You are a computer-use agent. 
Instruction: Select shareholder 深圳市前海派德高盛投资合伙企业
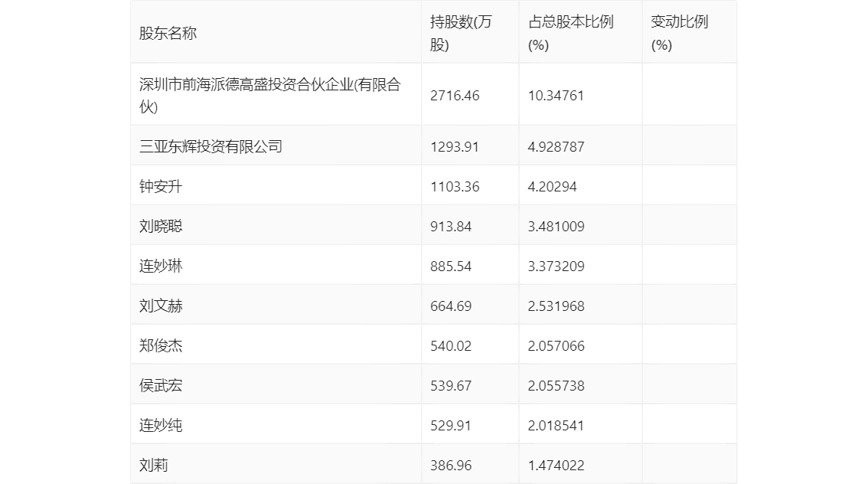[x=270, y=95]
